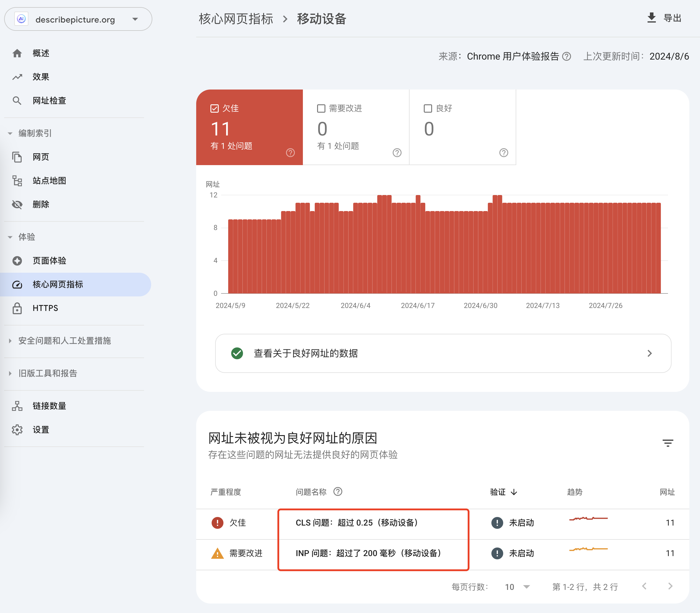Select 核心网页指标 in the sidebar
The image size is (700, 613).
[x=75, y=285]
